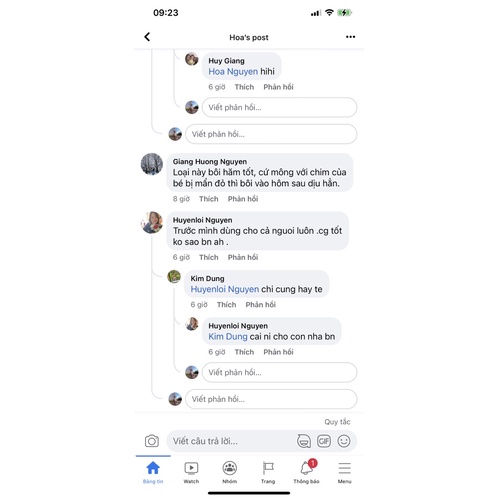
Task: Switch to the Watch tab
Action: click(x=191, y=471)
